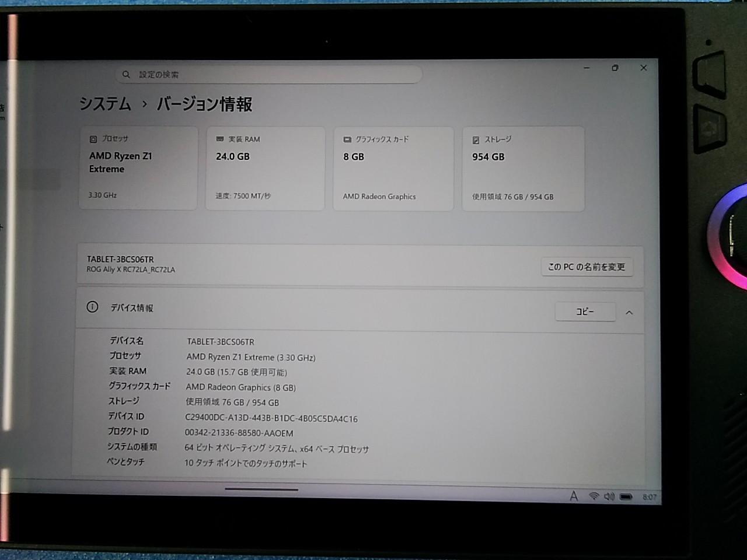Minimize the settings window

[x=587, y=68]
